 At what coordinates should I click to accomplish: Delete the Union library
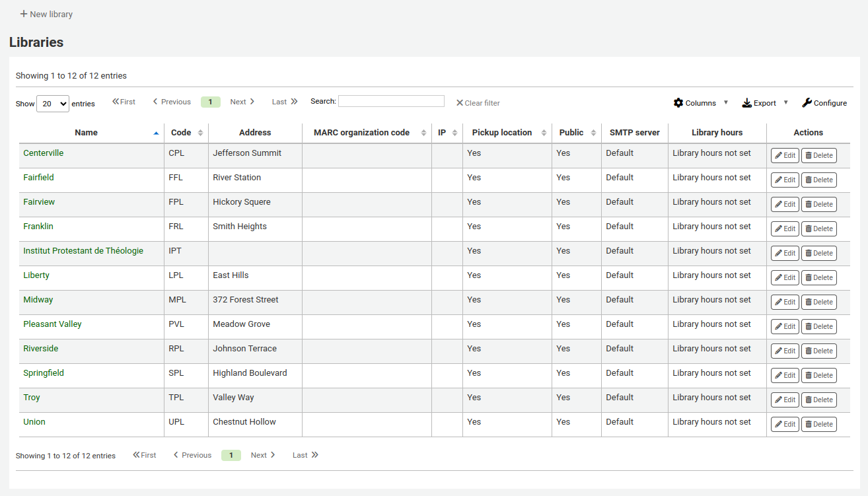click(819, 425)
